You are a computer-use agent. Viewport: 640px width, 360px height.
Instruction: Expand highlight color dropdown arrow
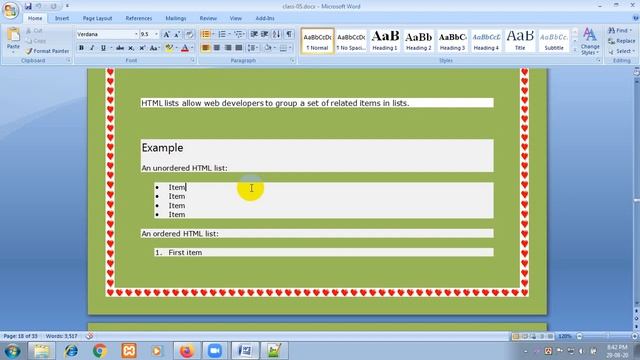[176, 48]
